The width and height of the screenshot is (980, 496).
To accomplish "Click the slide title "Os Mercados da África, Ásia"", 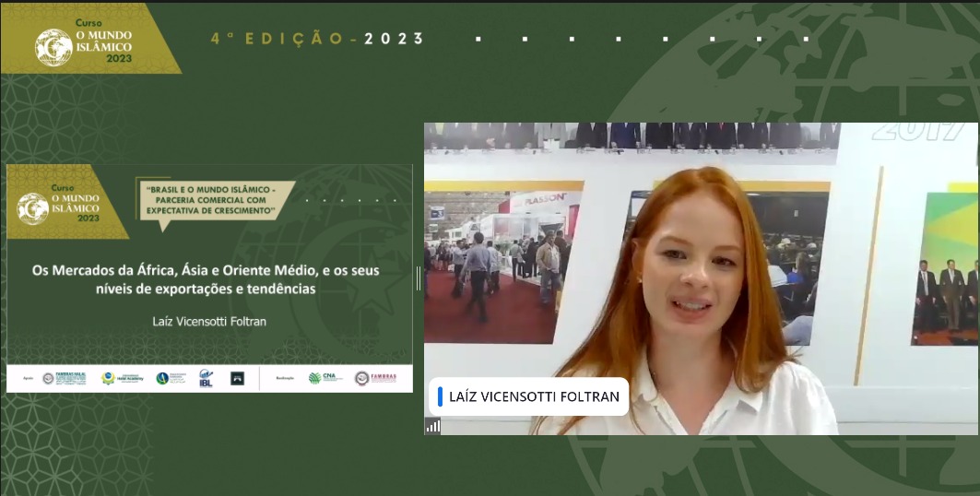I will 206,279.
